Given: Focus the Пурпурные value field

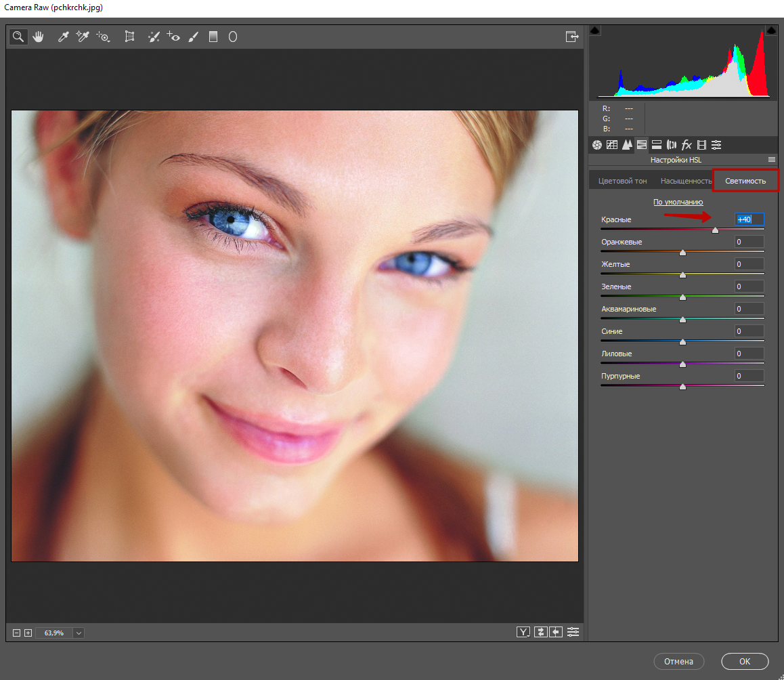Looking at the screenshot, I should (749, 376).
